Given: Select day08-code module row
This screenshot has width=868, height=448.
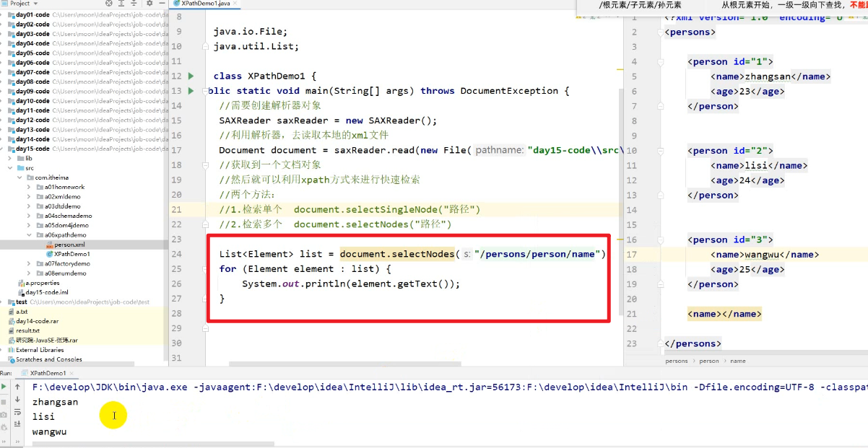Looking at the screenshot, I should 84,82.
